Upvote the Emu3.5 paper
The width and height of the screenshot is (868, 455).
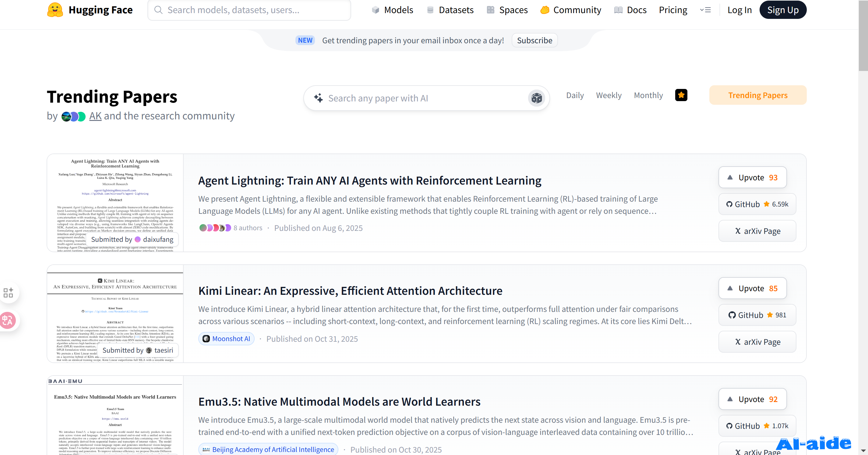(x=753, y=399)
